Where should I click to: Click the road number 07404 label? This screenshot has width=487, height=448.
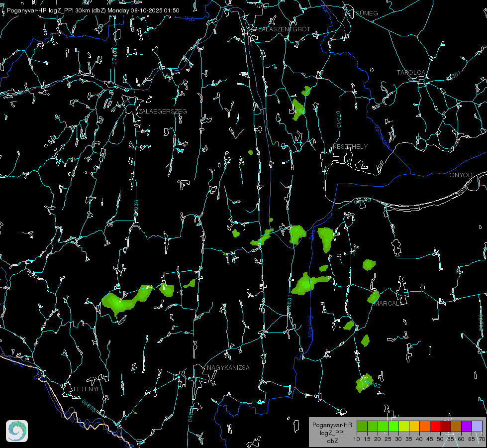tap(114, 56)
